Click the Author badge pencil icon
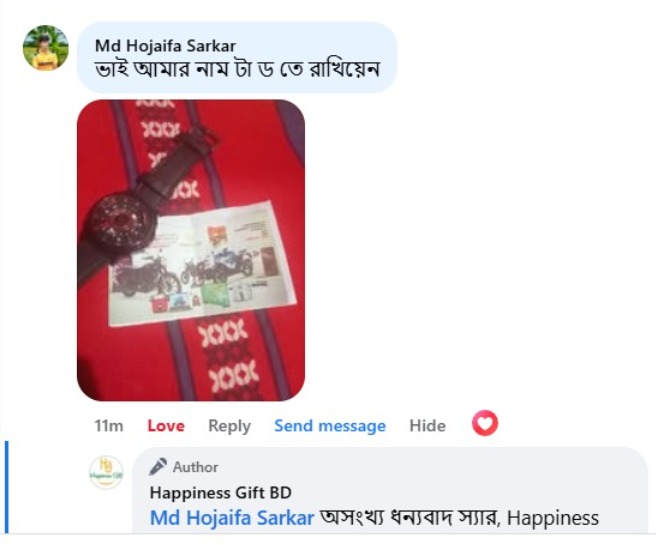Screen dimensions: 656x545 pos(158,467)
